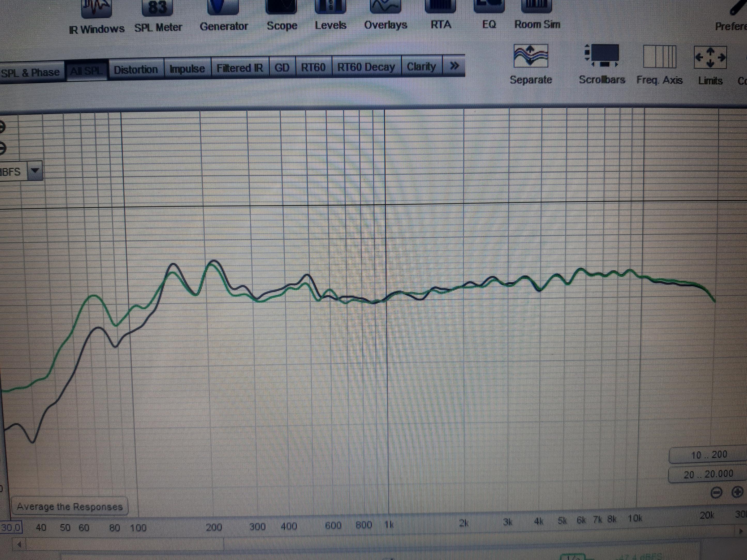
Task: Click the 30.0 start frequency field
Action: [11, 527]
